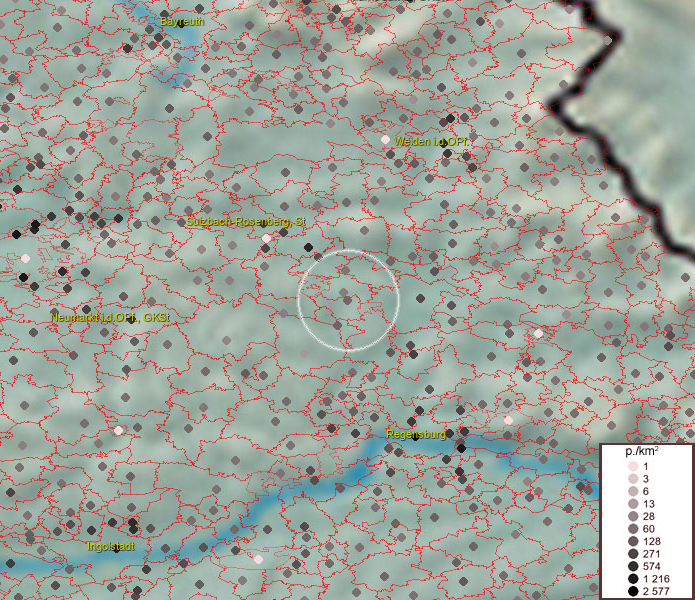Click the pale marker beside Weiden label
The height and width of the screenshot is (600, 695).
pos(385,140)
